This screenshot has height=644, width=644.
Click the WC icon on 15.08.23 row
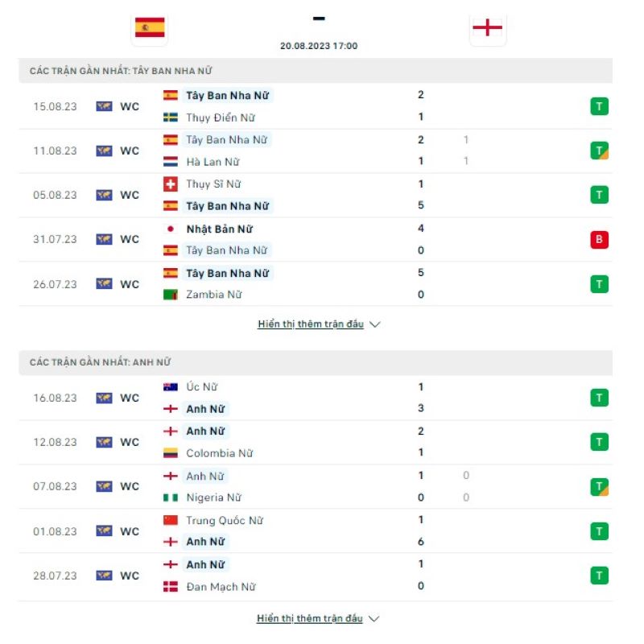pyautogui.click(x=104, y=106)
